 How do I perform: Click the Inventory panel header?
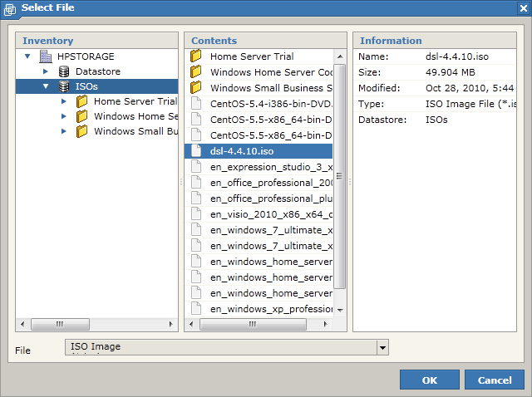tap(96, 41)
